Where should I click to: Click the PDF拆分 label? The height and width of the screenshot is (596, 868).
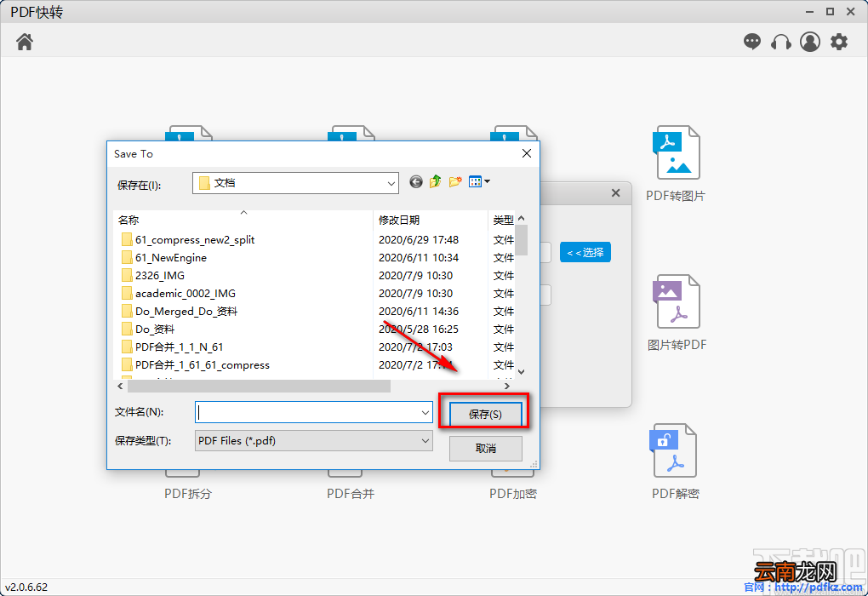click(x=188, y=494)
